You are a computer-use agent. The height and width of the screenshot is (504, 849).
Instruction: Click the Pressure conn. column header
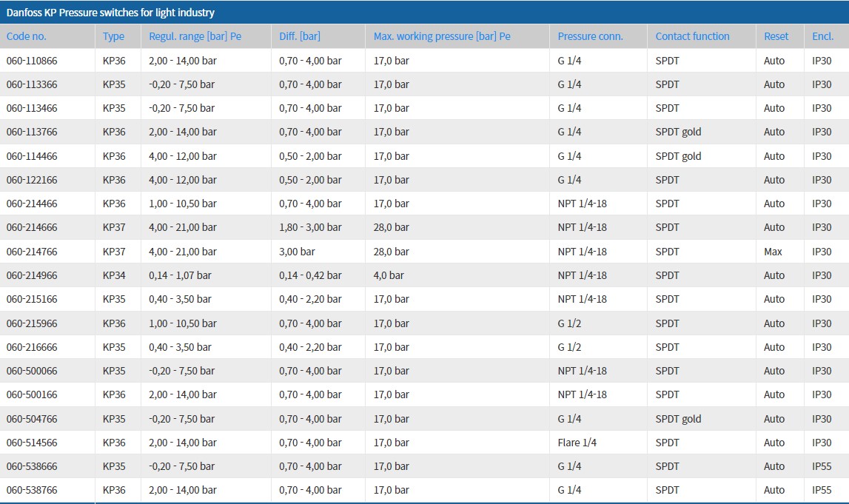tap(590, 36)
